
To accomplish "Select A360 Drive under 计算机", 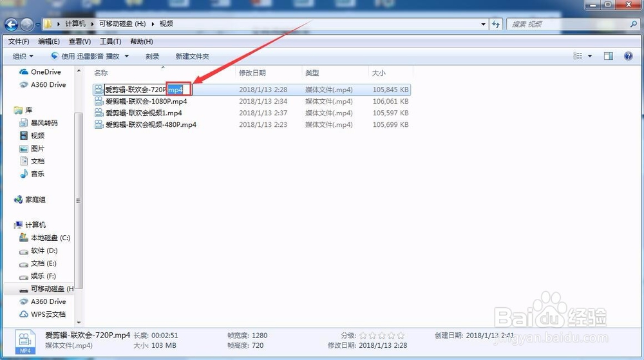I will click(x=43, y=301).
